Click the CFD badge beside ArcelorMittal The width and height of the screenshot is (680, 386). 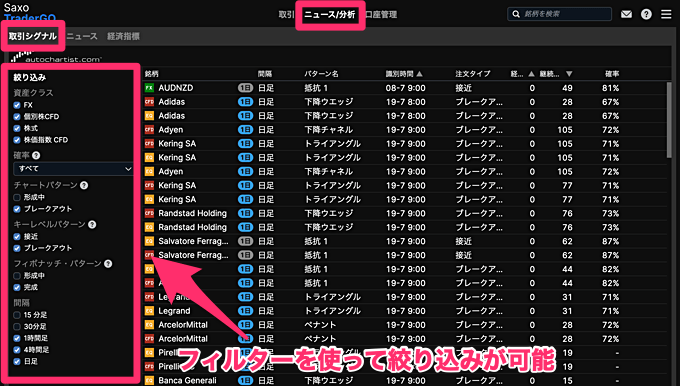(x=149, y=338)
